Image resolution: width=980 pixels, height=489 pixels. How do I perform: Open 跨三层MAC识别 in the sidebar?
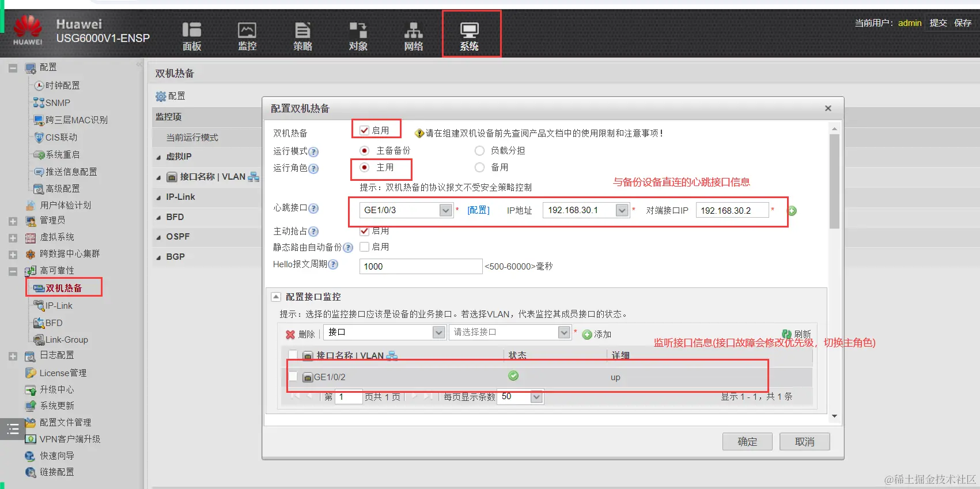pos(76,120)
